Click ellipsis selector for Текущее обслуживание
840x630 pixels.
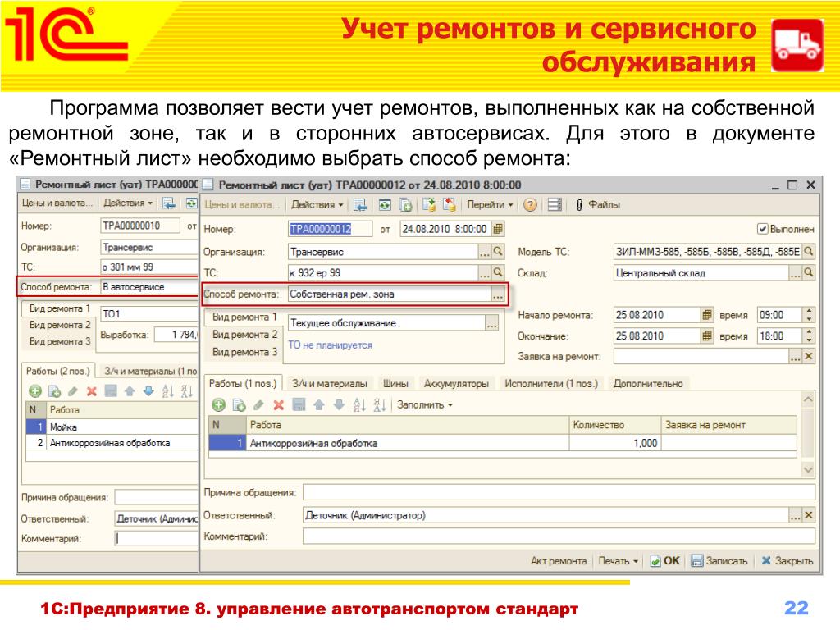pyautogui.click(x=491, y=323)
